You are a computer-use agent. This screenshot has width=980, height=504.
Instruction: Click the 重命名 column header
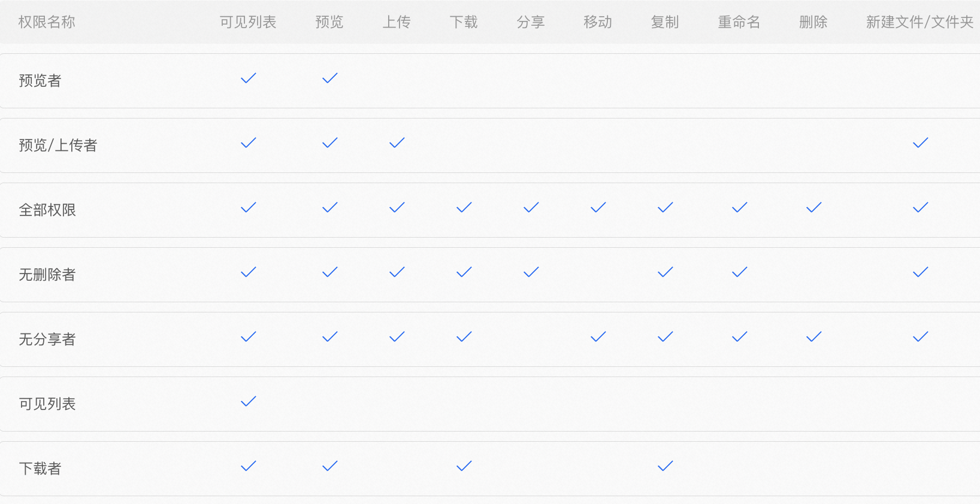[x=739, y=22]
